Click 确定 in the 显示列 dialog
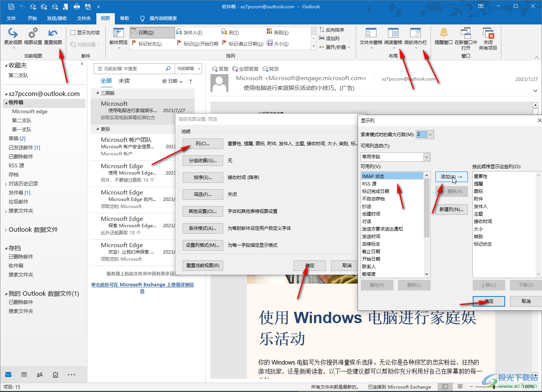Image resolution: width=542 pixels, height=392 pixels. tap(489, 301)
